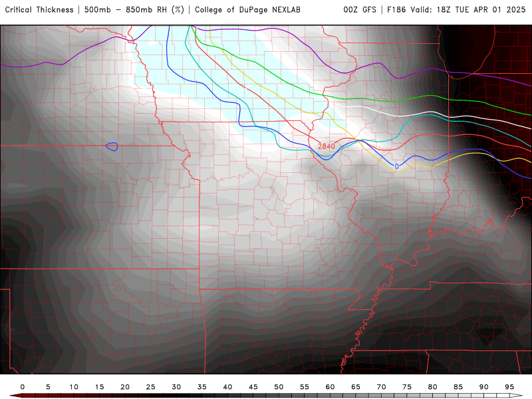The image size is (532, 399).
Task: Click the "30" value on the color scale
Action: (x=176, y=387)
